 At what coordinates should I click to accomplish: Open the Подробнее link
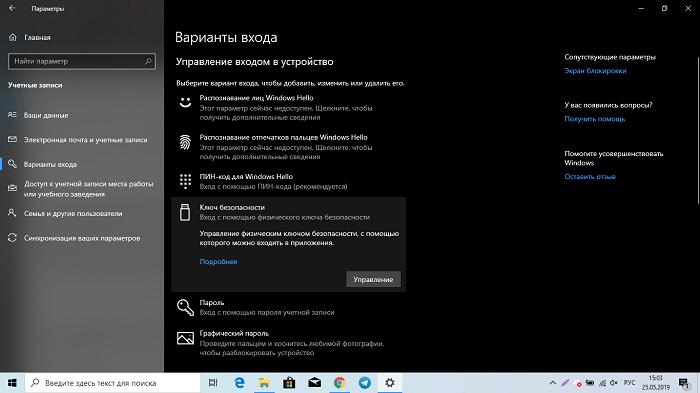pyautogui.click(x=218, y=262)
